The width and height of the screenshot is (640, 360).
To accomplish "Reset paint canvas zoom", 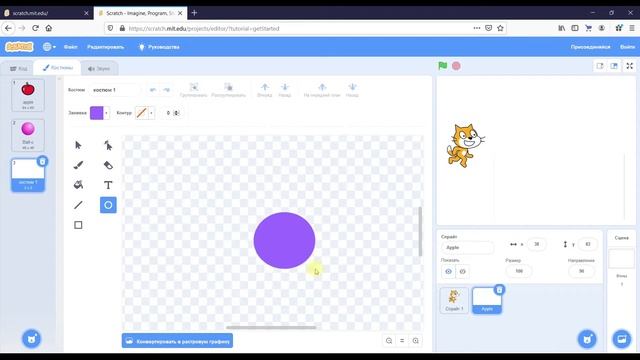I will pos(402,341).
